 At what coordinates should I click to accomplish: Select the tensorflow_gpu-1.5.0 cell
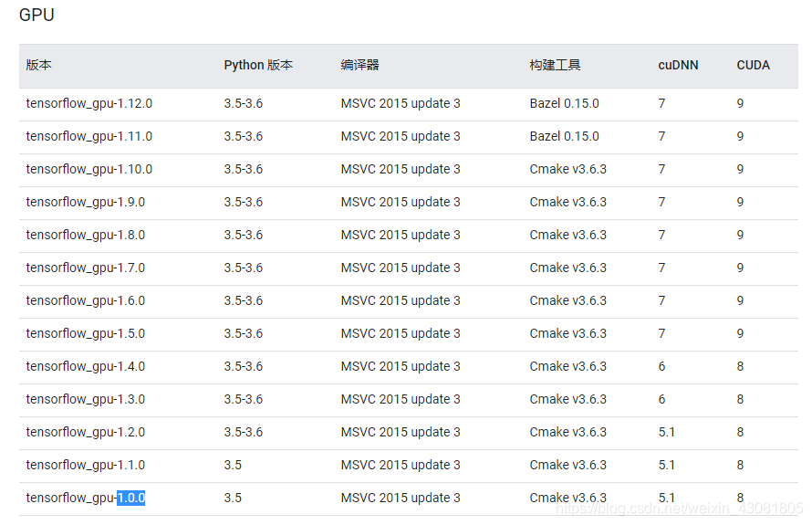click(x=86, y=334)
